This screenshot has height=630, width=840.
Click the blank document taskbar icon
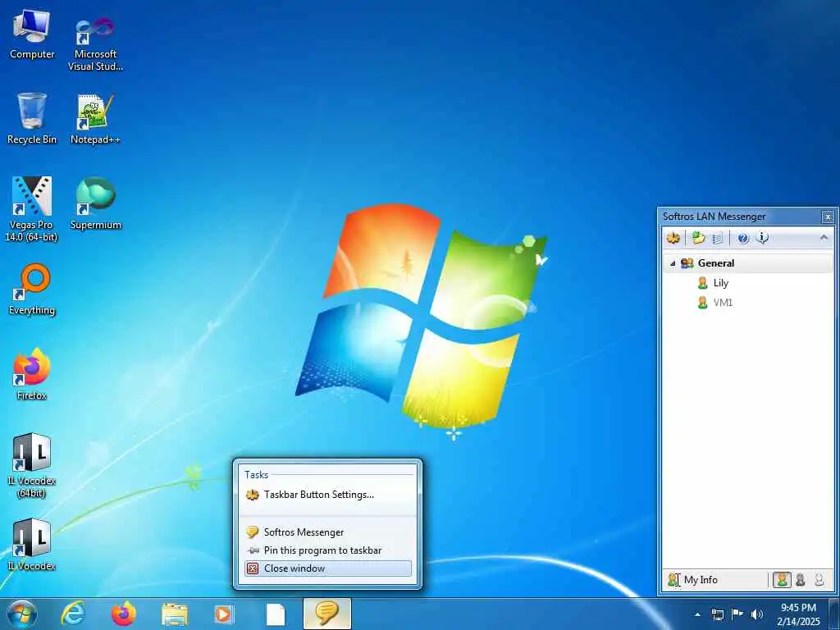(276, 614)
